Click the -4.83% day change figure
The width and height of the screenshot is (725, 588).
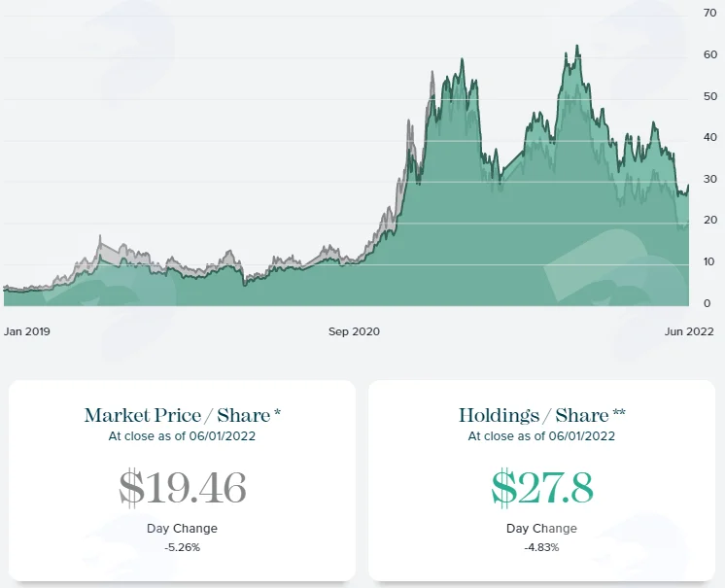coord(542,548)
